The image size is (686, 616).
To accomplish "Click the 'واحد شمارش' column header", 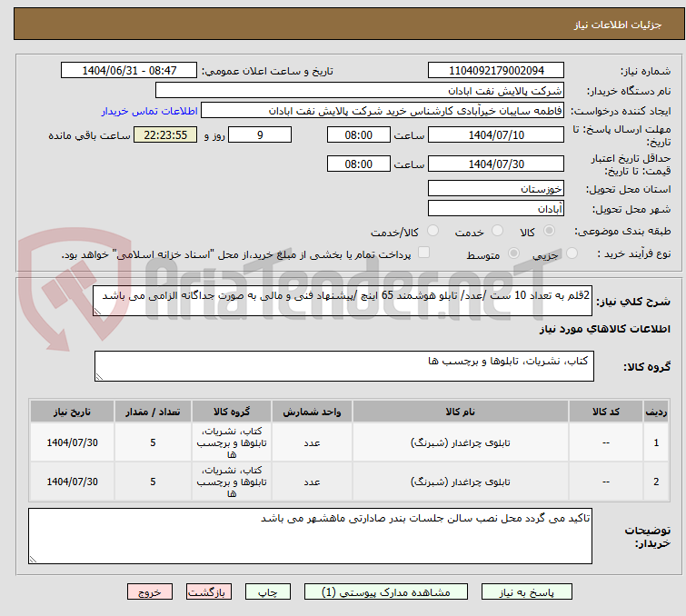I will point(312,412).
